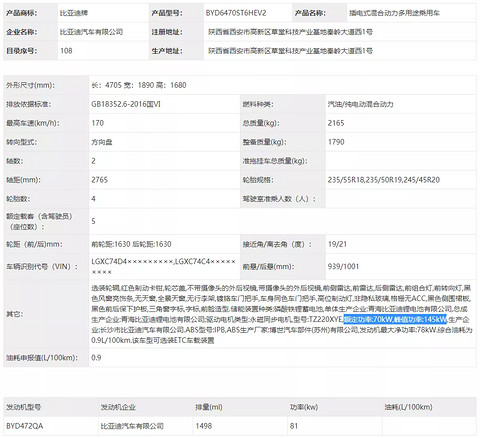The image size is (480, 438).
Task: Select the '产品型号:' label
Action: (x=167, y=13)
